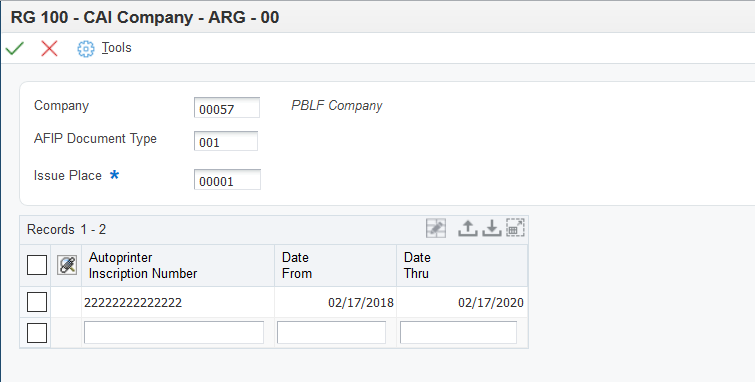Click the Autoprinter Inscription Number column header
The width and height of the screenshot is (755, 382).
[178, 265]
